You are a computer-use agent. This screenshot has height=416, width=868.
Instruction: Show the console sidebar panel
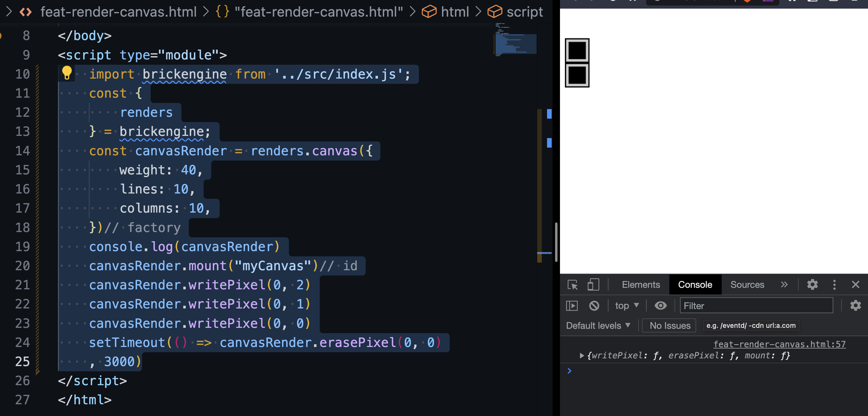(572, 306)
